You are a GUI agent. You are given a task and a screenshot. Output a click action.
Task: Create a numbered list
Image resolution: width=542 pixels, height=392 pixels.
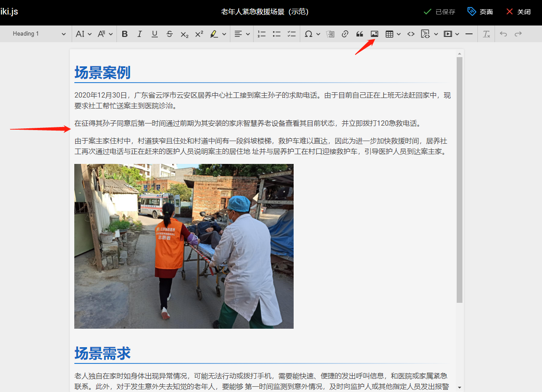262,34
